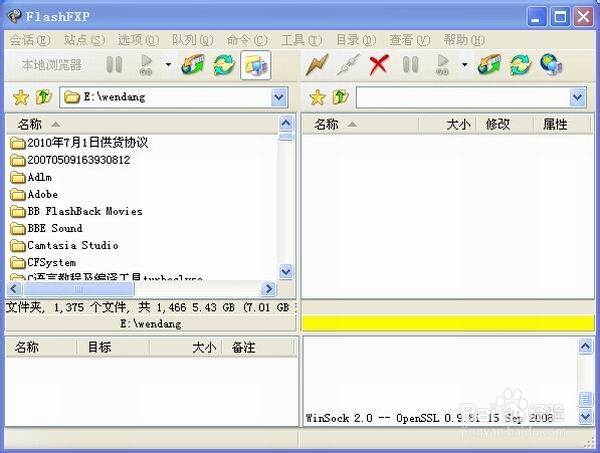Click the left pane bookmark star icon

21,97
